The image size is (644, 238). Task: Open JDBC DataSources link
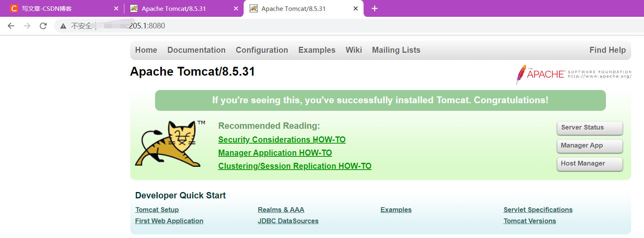[288, 221]
